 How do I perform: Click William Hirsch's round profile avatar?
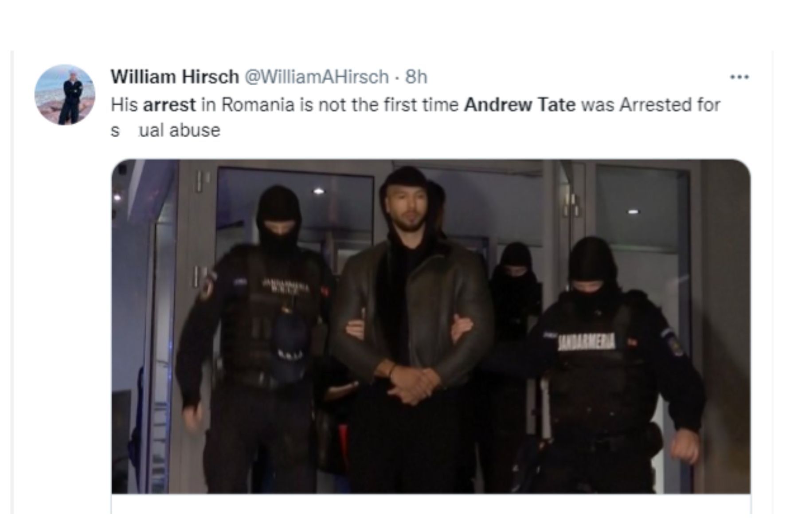[65, 94]
